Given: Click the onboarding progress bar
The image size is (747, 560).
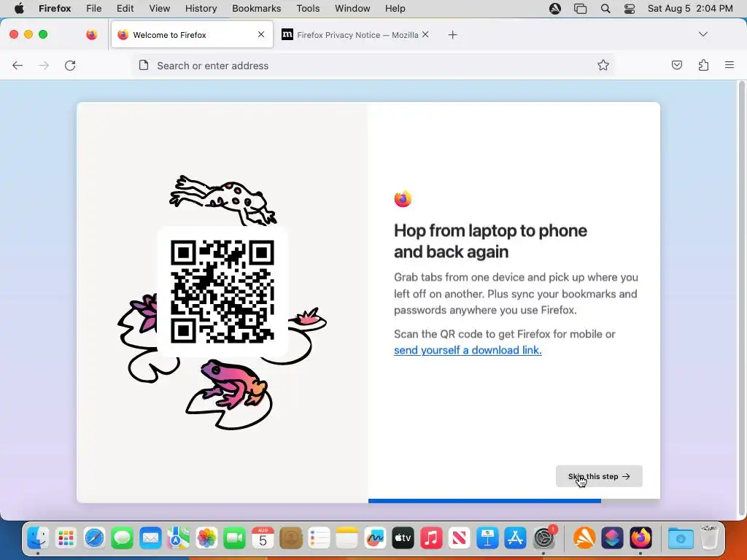Looking at the screenshot, I should click(514, 501).
